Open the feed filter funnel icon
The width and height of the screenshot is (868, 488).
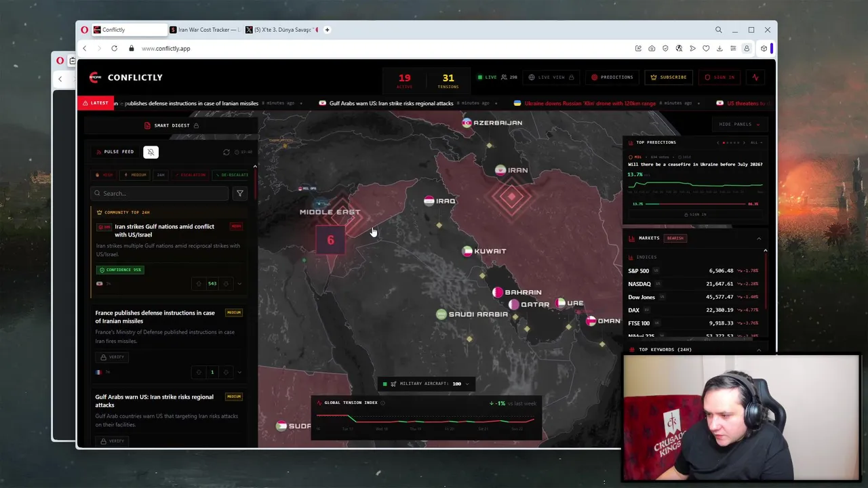(239, 194)
